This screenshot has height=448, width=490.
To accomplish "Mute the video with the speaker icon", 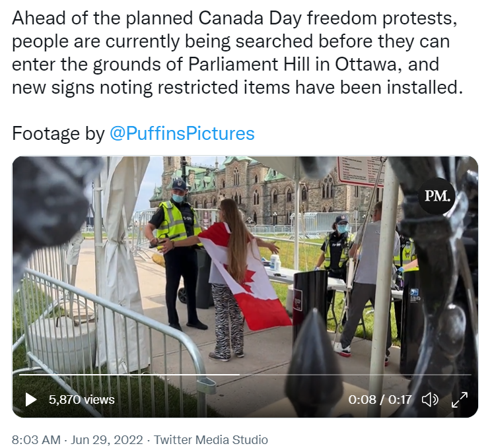I will [x=430, y=399].
